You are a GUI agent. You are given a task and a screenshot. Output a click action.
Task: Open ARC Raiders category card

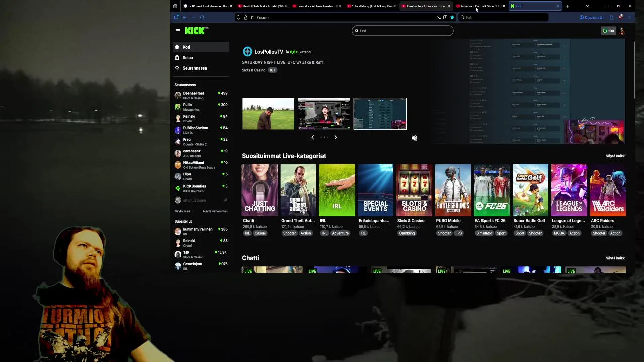click(x=608, y=190)
